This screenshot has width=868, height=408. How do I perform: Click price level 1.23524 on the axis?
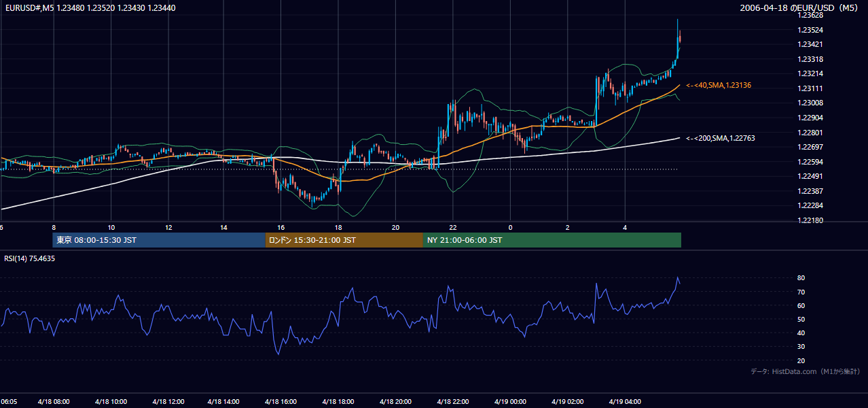click(x=811, y=30)
